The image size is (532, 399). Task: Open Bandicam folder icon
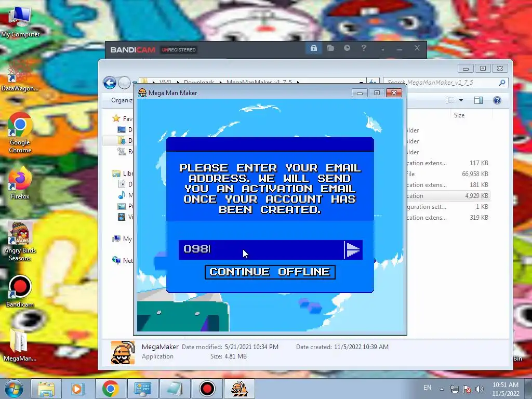(x=330, y=48)
